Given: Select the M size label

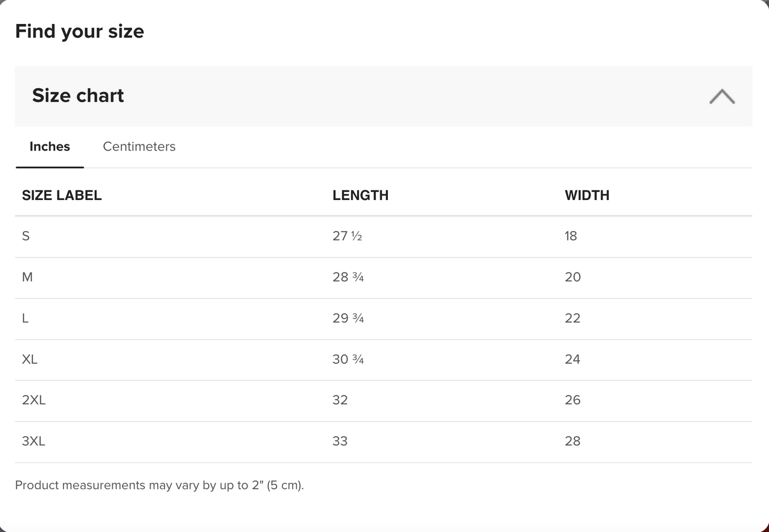Looking at the screenshot, I should (x=27, y=277).
